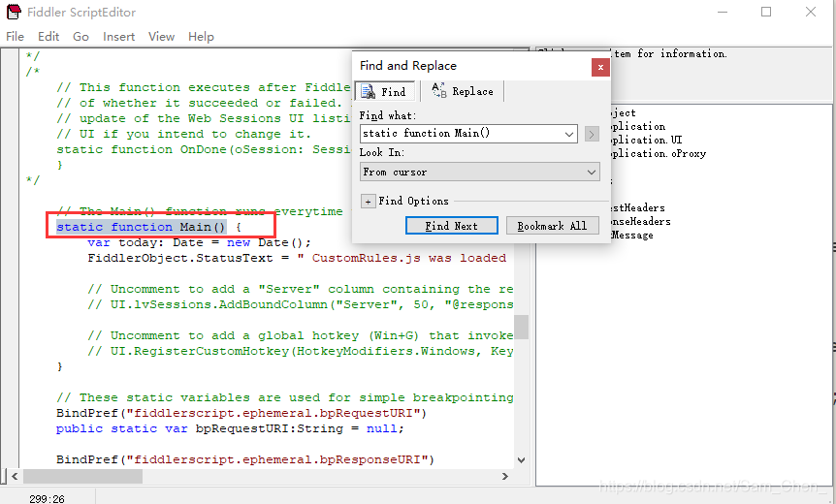Click the 'plication.UI' item in right panel

click(647, 140)
